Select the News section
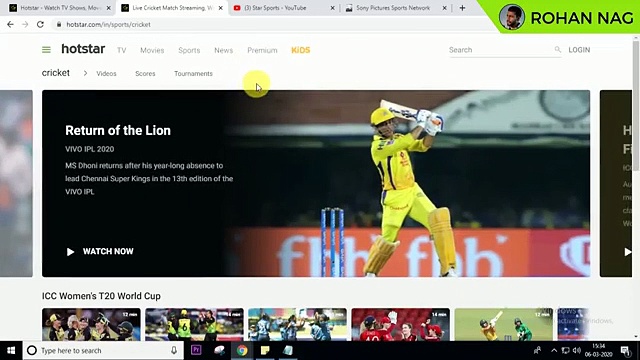This screenshot has height=360, width=640. pyautogui.click(x=223, y=50)
